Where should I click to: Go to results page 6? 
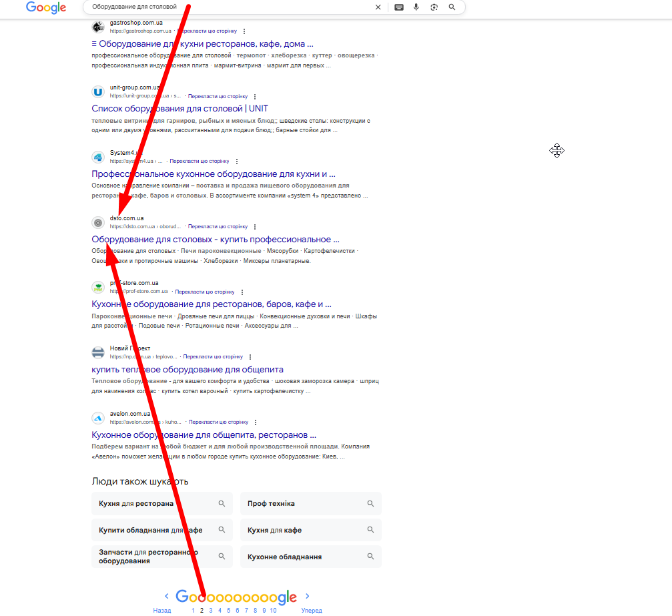click(238, 611)
